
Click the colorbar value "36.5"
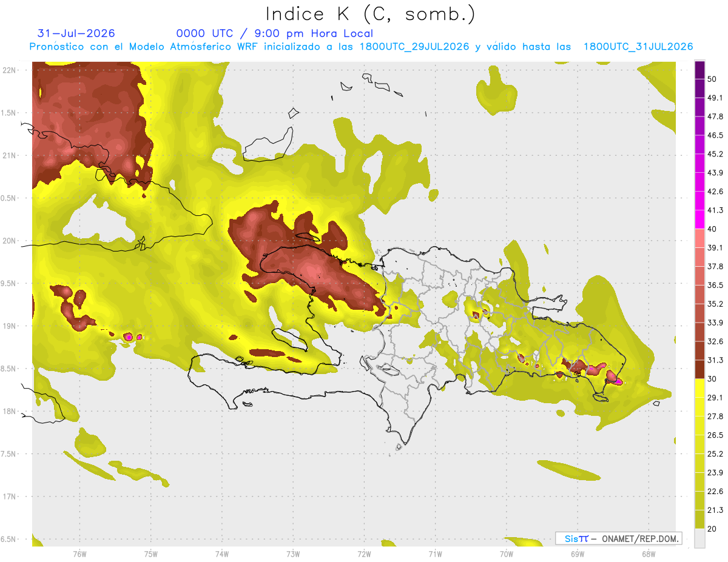point(715,285)
